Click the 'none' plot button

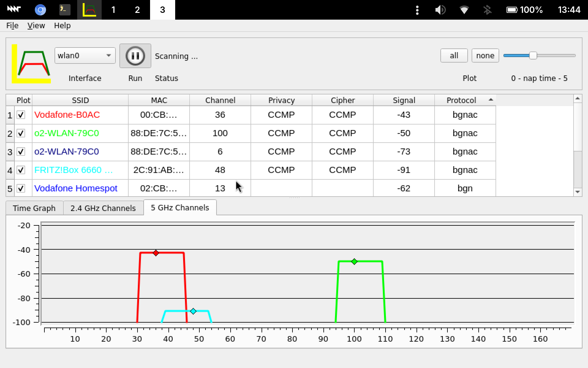485,56
